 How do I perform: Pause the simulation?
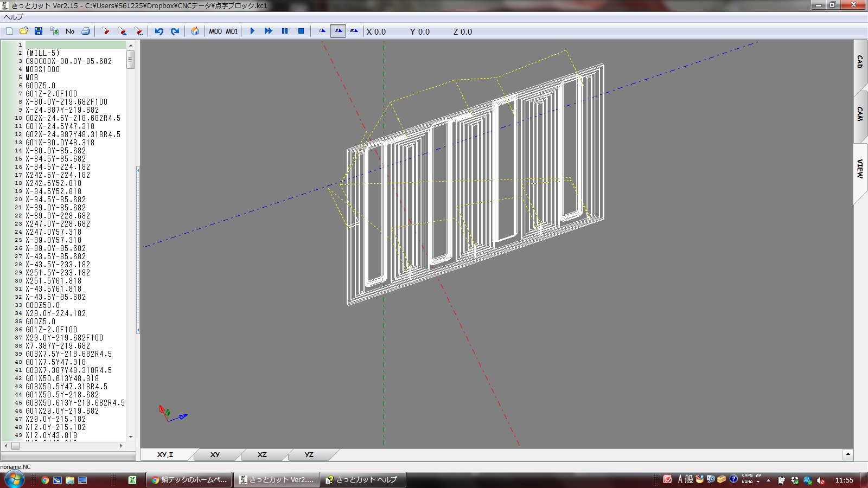click(285, 31)
